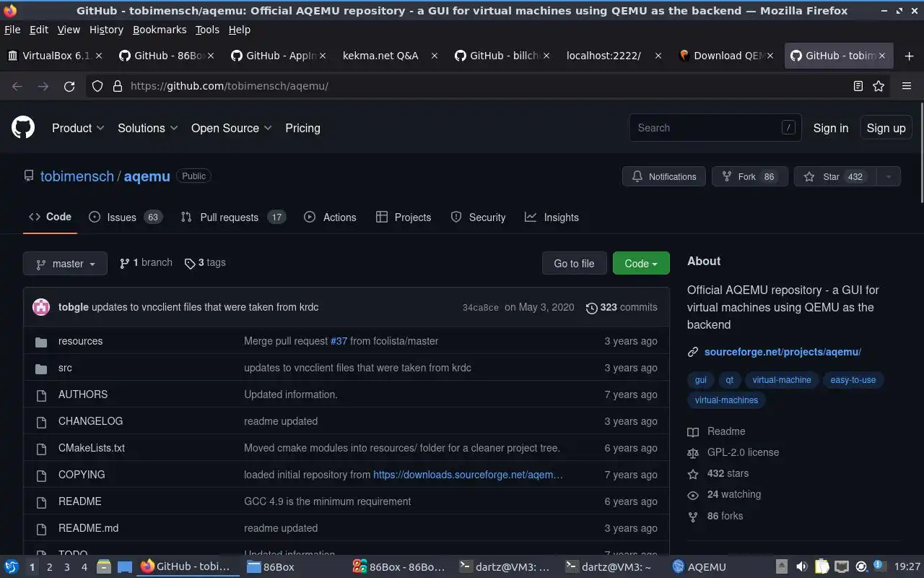This screenshot has height=578, width=924.
Task: Open the Star lists dropdown arrow
Action: pos(889,176)
